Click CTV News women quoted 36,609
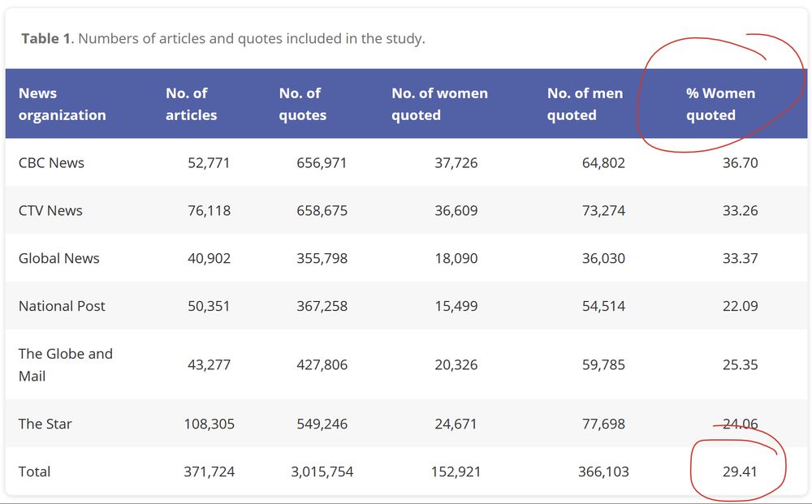The height and width of the screenshot is (504, 812). pos(456,210)
